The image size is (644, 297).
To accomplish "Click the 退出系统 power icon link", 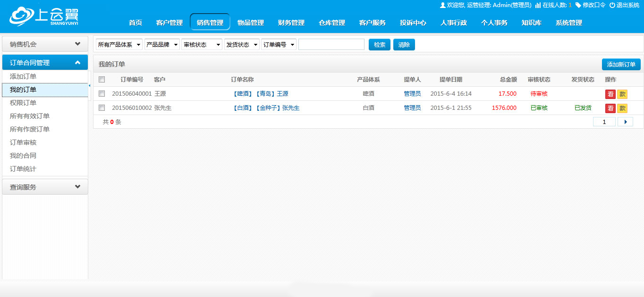I will pyautogui.click(x=624, y=5).
